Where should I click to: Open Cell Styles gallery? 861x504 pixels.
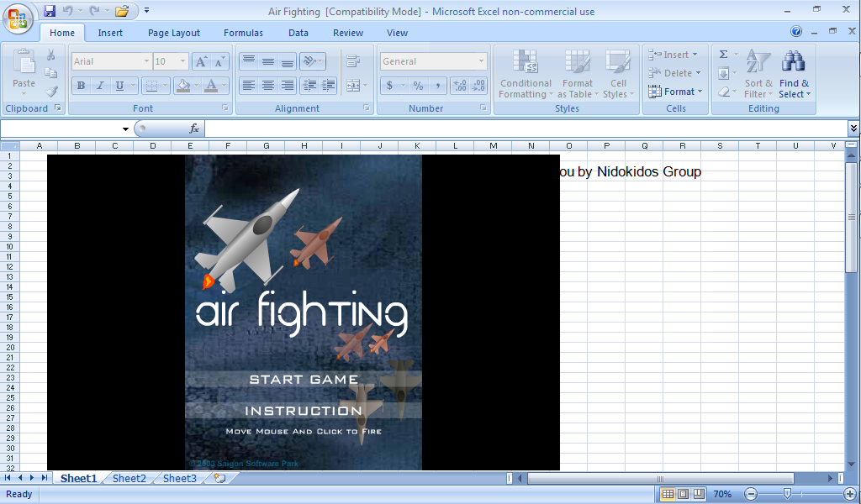[618, 74]
